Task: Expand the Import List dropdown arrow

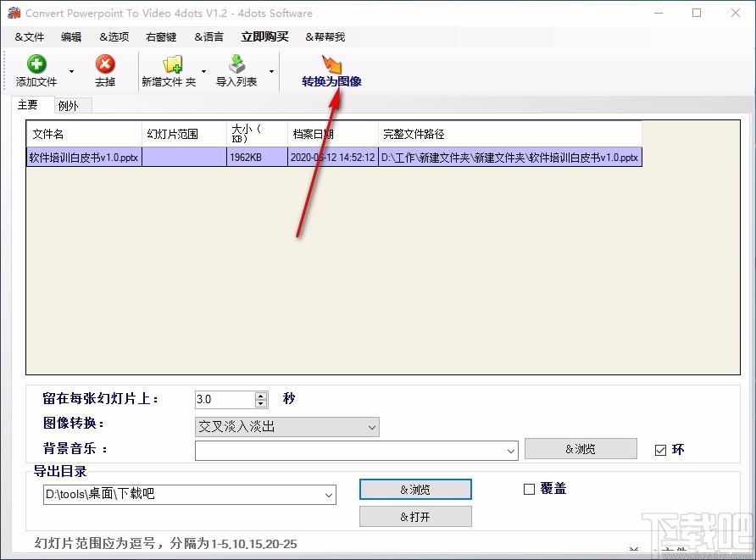Action: pyautogui.click(x=271, y=71)
